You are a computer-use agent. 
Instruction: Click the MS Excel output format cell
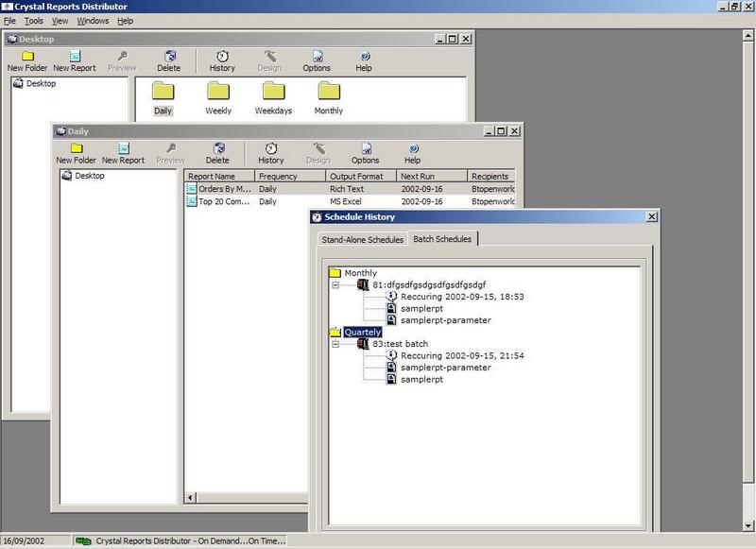346,201
